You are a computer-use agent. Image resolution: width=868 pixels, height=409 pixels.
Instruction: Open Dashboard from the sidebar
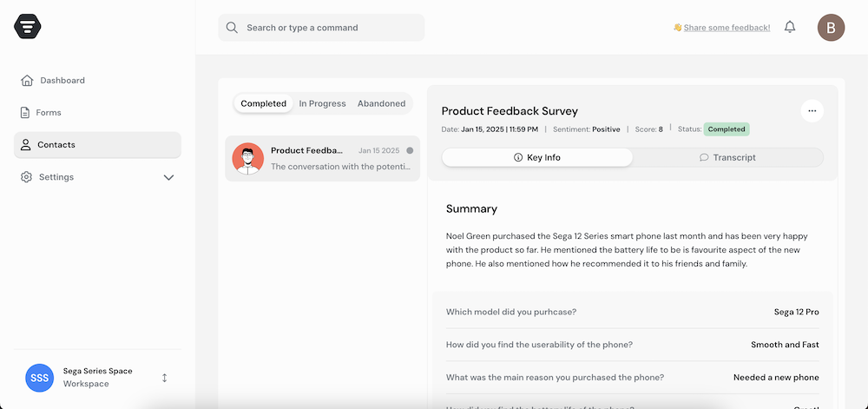pyautogui.click(x=62, y=81)
